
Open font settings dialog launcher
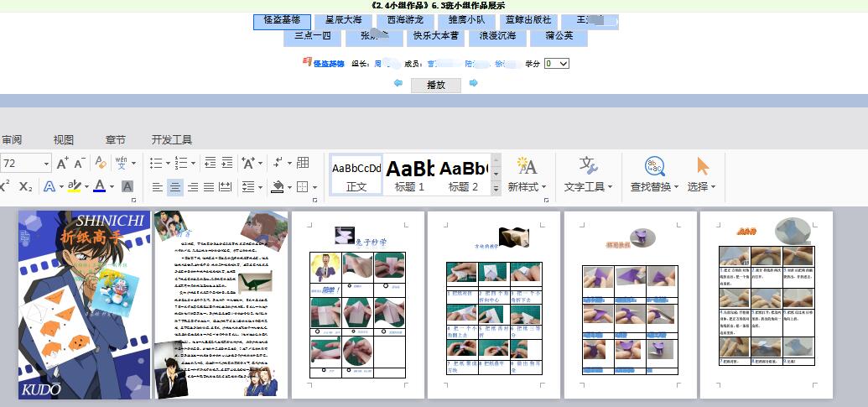tap(133, 200)
